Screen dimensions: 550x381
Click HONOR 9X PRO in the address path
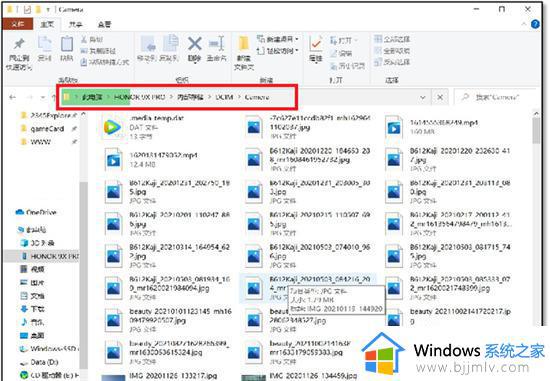coord(139,97)
